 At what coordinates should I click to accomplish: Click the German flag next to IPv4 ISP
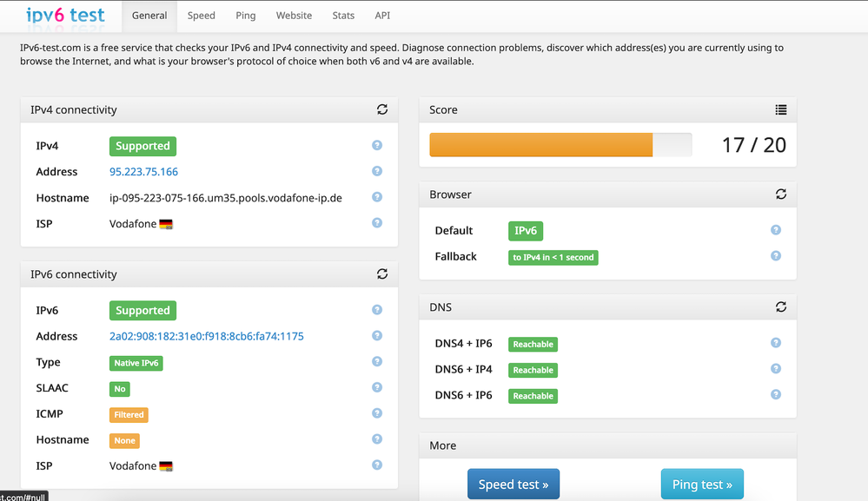coord(166,224)
